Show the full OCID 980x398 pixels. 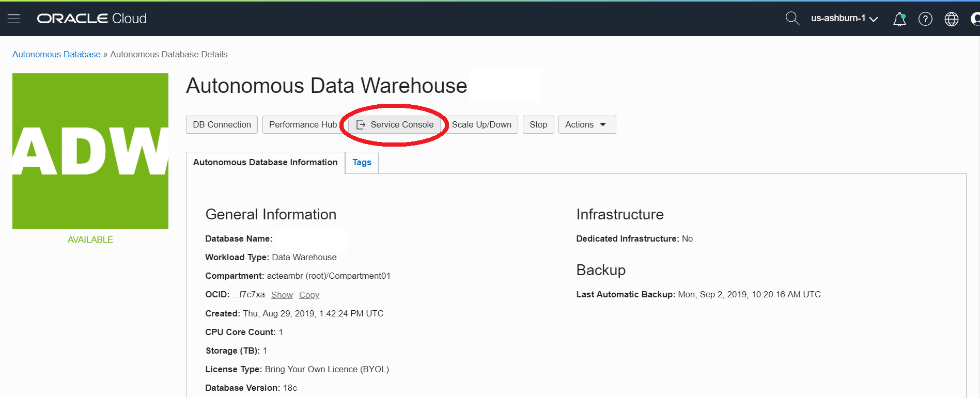point(282,295)
